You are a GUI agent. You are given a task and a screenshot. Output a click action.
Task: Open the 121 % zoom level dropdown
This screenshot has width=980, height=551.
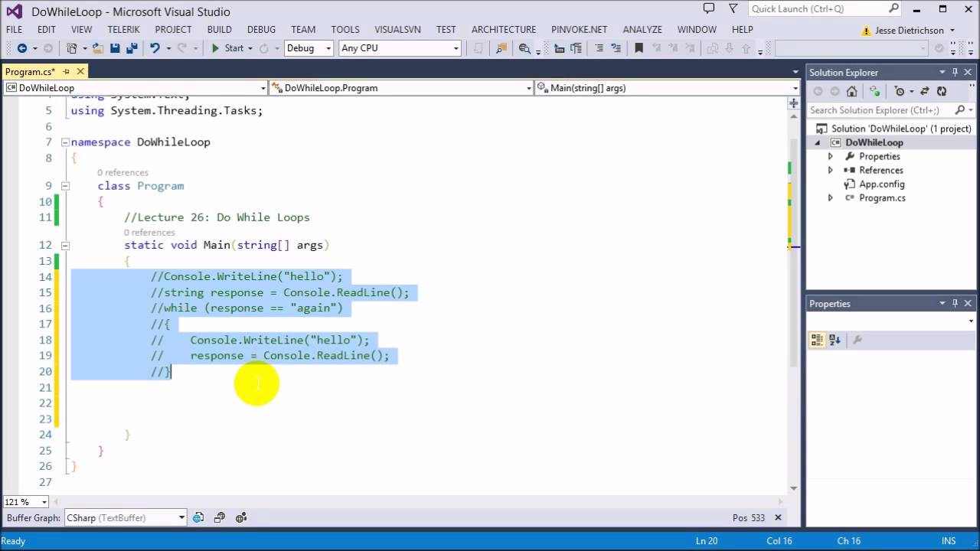(44, 502)
